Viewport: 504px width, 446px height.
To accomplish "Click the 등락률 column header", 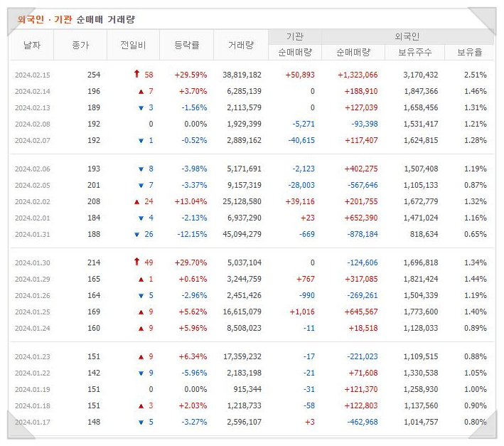I will point(186,45).
